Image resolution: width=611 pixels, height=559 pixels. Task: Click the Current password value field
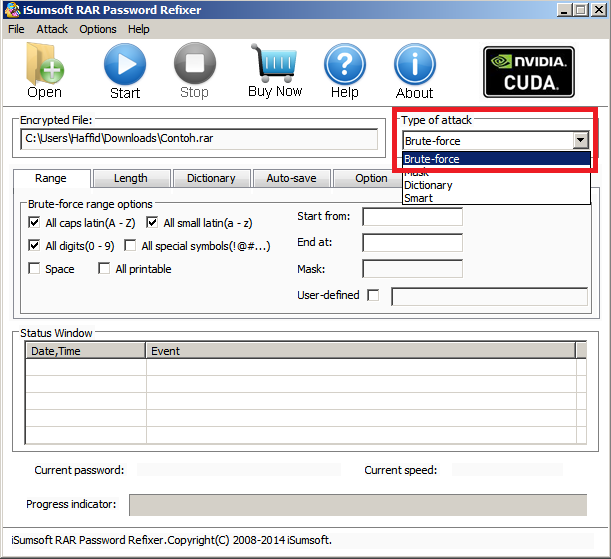point(239,470)
